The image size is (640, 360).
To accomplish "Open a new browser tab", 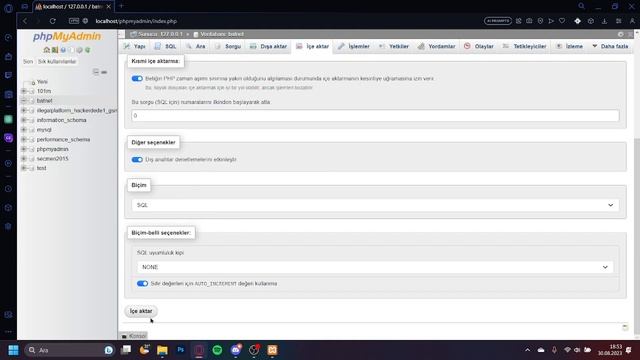I will pos(121,6).
